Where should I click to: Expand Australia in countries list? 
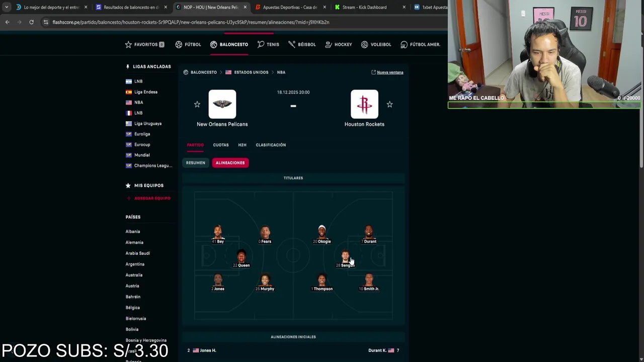tap(134, 275)
